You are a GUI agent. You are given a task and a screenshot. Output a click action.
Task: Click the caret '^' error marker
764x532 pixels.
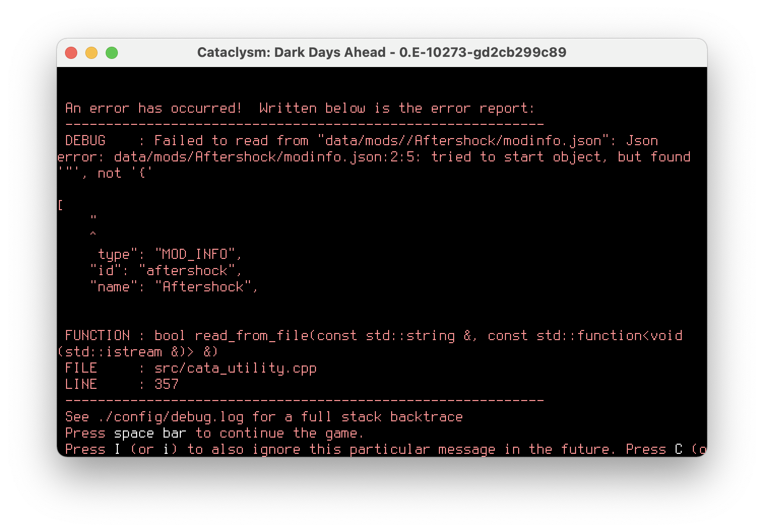coord(93,234)
